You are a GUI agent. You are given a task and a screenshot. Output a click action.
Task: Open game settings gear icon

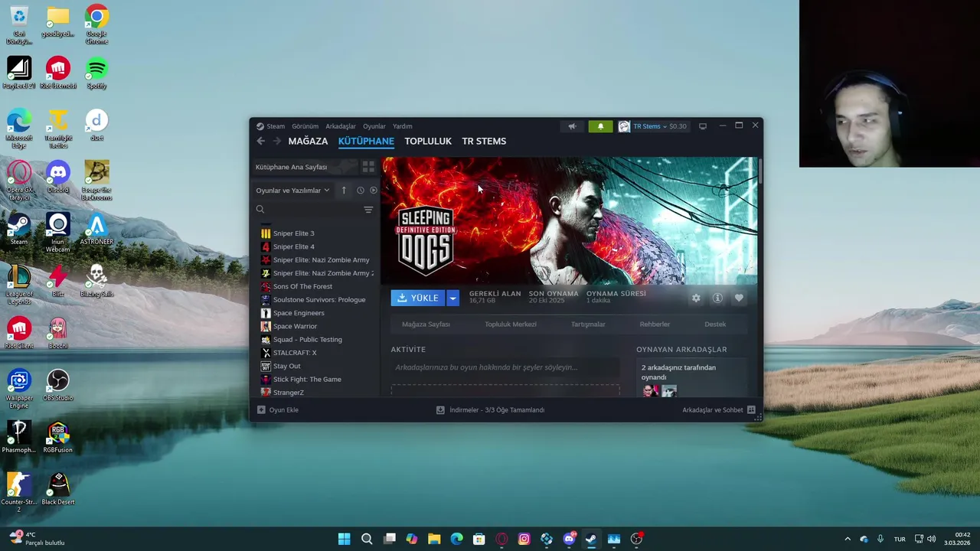(696, 298)
